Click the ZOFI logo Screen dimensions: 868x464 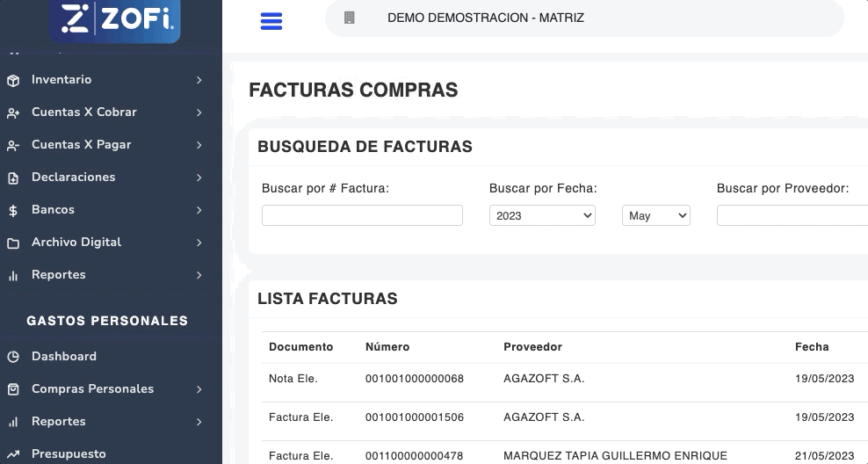coord(115,19)
